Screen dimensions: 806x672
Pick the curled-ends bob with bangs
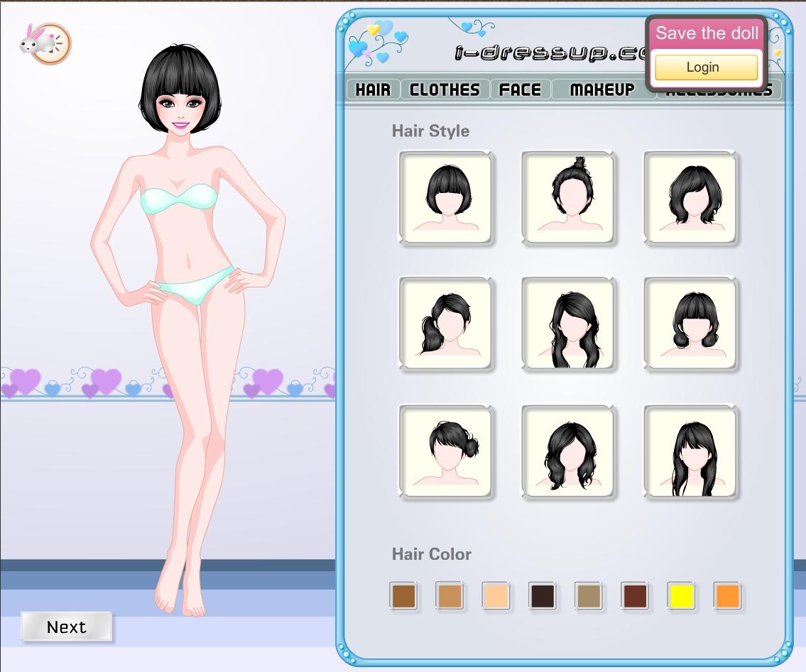pyautogui.click(x=691, y=324)
